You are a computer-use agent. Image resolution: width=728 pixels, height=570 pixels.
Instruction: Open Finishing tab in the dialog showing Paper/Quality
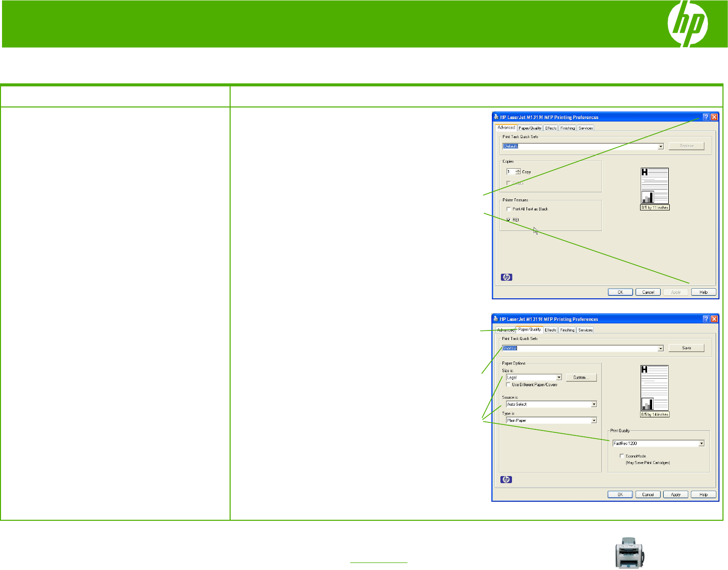[567, 330]
